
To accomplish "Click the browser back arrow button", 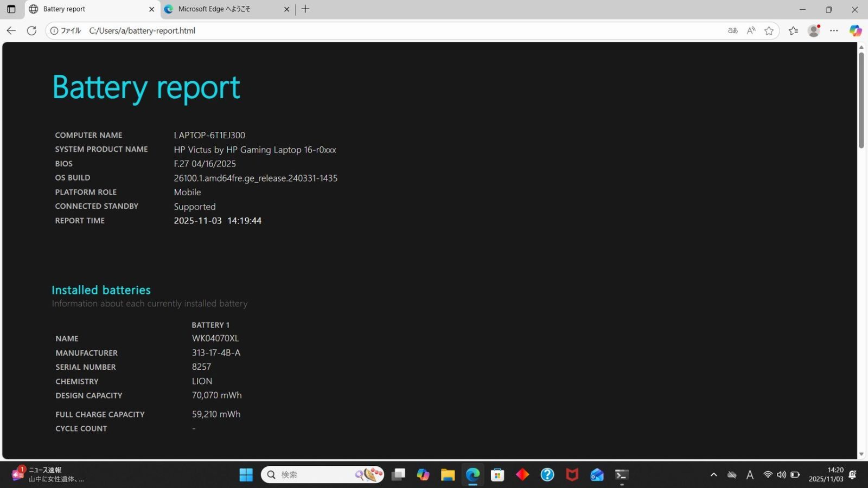I will 11,31.
